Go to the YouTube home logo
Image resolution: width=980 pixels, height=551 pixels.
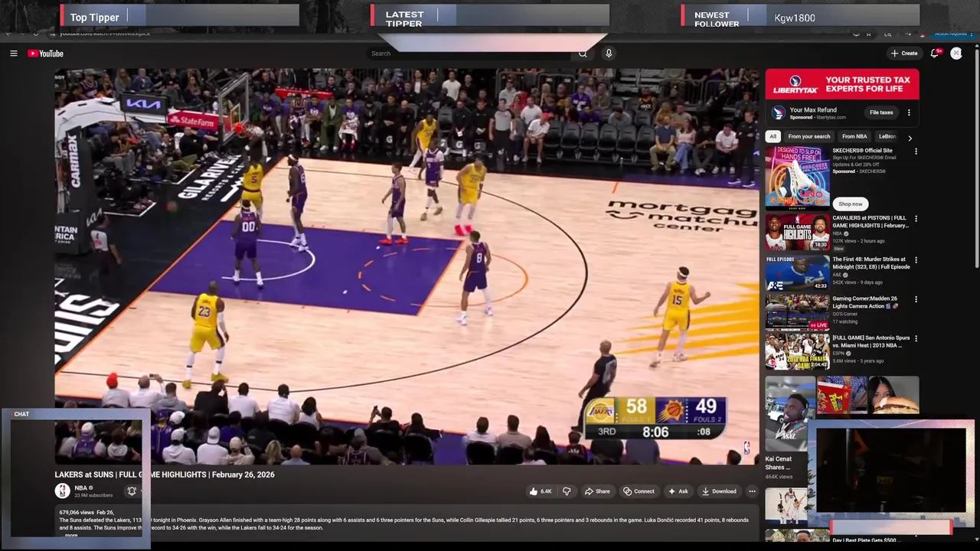click(x=45, y=54)
